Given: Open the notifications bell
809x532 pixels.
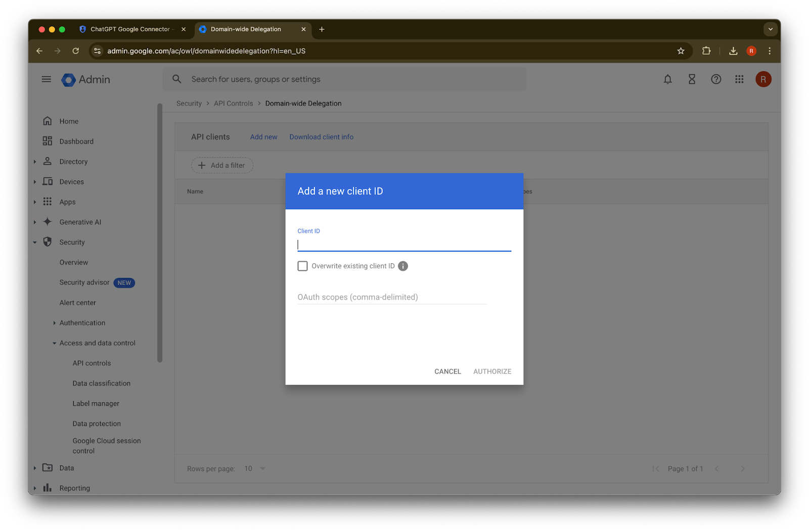Looking at the screenshot, I should 667,79.
